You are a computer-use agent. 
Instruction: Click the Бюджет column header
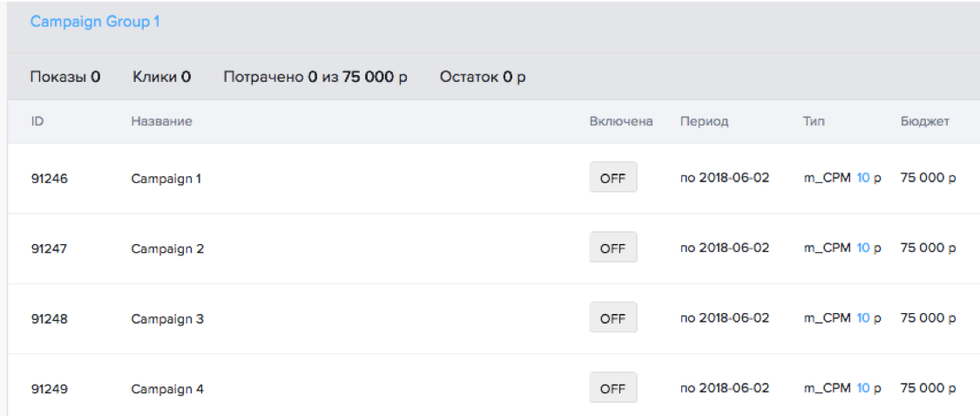pos(924,121)
